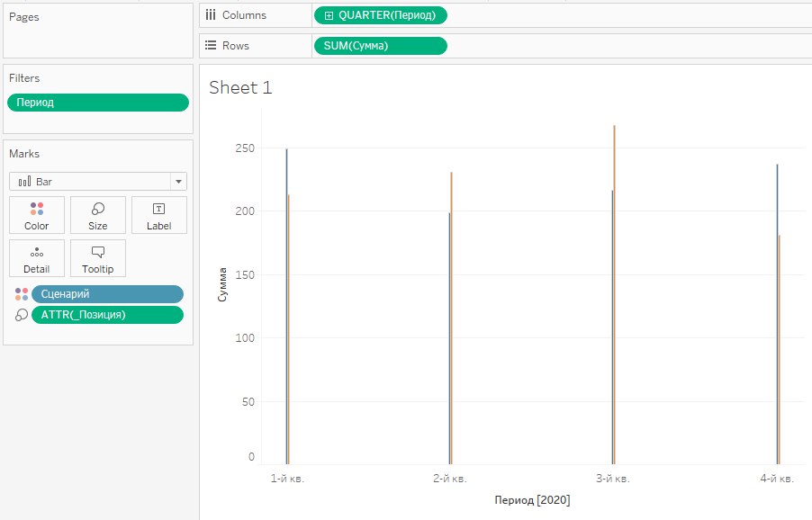The height and width of the screenshot is (520, 812).
Task: Click the 1-й кв. axis label
Action: pyautogui.click(x=287, y=479)
